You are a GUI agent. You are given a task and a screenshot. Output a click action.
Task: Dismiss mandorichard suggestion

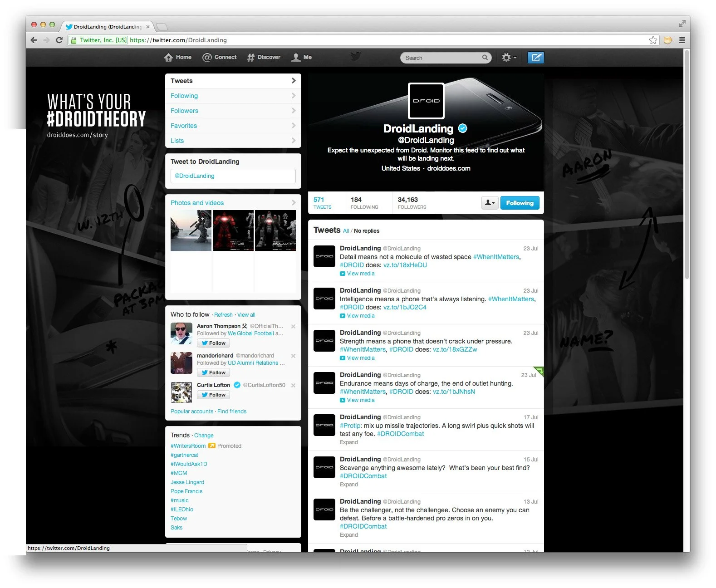click(294, 356)
